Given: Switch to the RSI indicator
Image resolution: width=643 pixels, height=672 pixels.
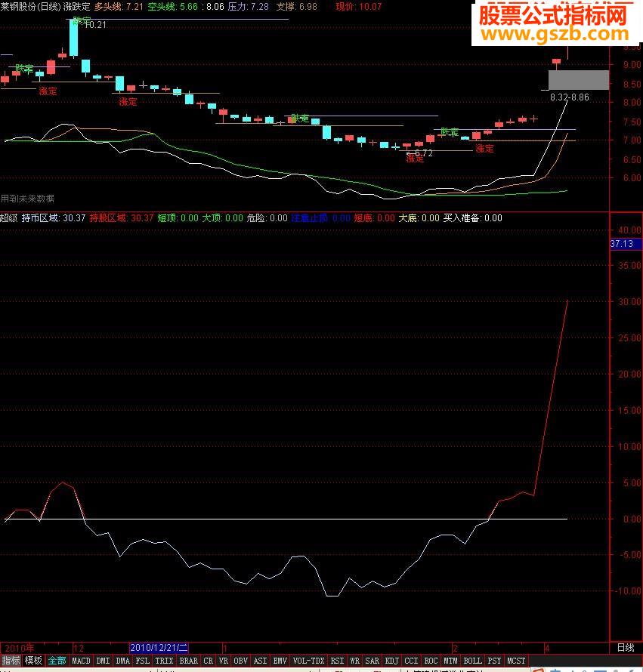Looking at the screenshot, I should 337,661.
